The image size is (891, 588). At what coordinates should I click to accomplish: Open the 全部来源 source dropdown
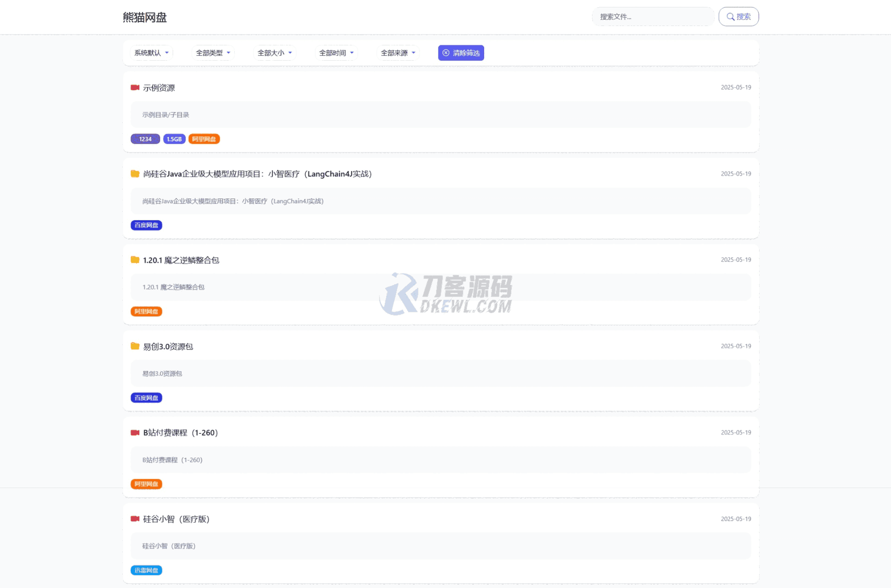coord(398,53)
